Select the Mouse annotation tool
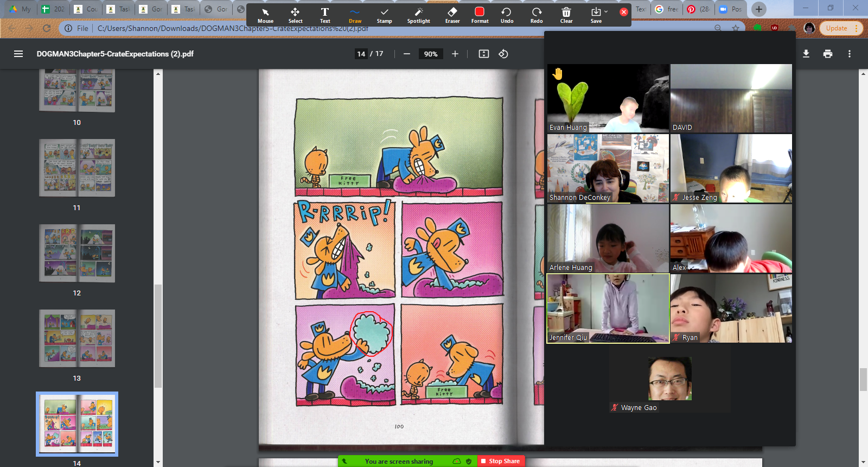Screen dimensions: 868x467 coord(265,15)
